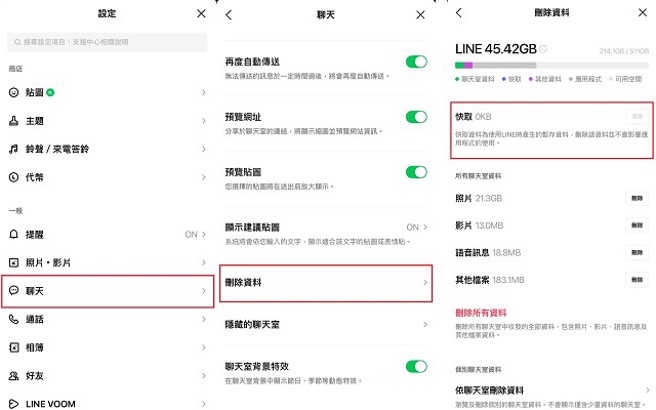Click the magnifier icon in settings search
Viewport: 656px width, 410px height.
pos(18,42)
